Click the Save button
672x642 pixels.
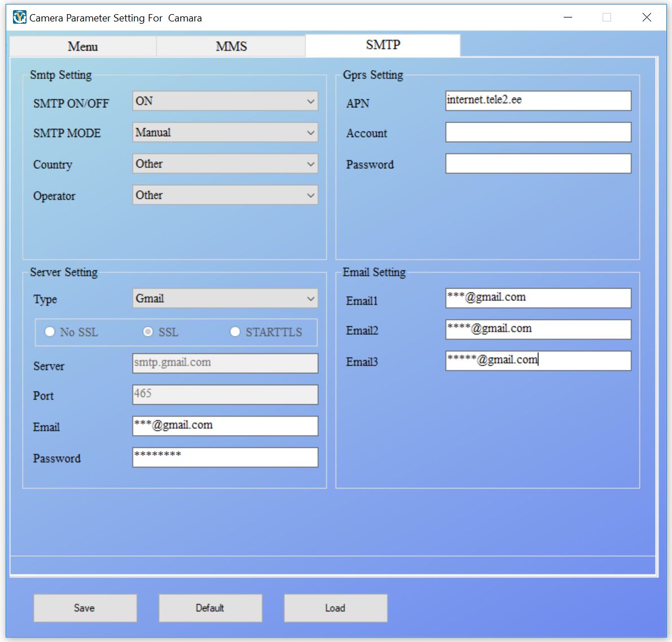click(x=85, y=608)
